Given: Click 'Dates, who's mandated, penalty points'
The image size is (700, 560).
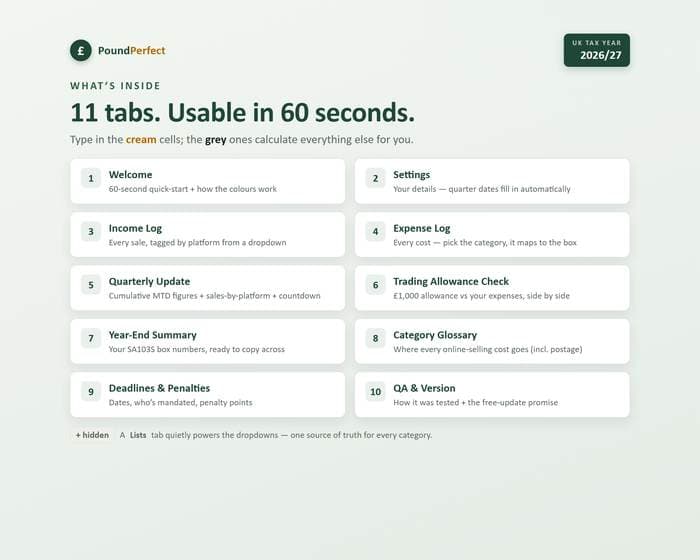Looking at the screenshot, I should pyautogui.click(x=180, y=402).
